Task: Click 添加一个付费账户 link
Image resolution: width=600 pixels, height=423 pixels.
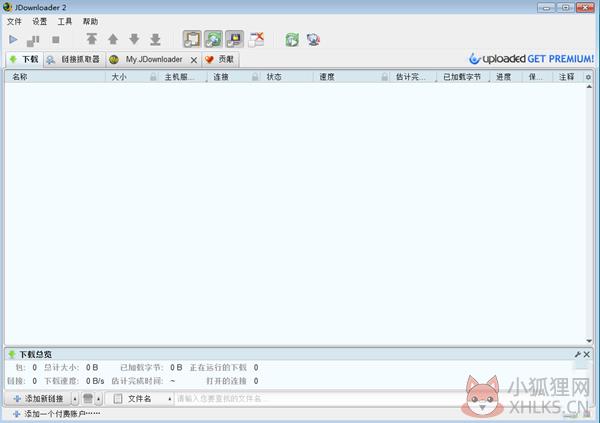Action: tap(62, 414)
